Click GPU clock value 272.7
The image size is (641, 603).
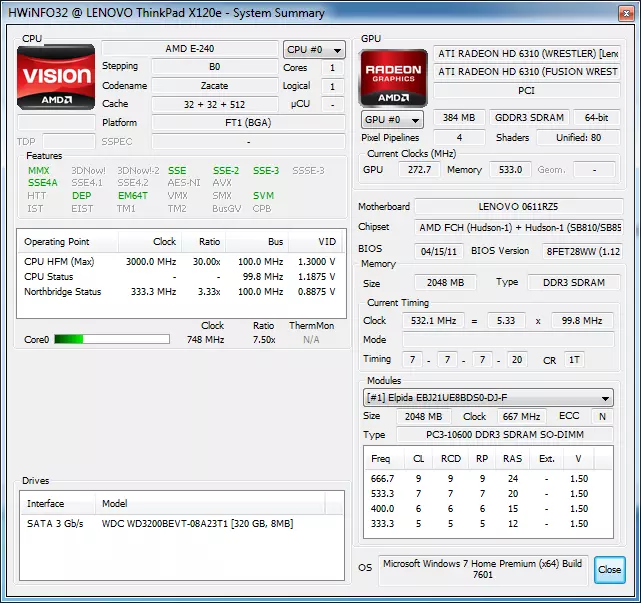point(419,170)
